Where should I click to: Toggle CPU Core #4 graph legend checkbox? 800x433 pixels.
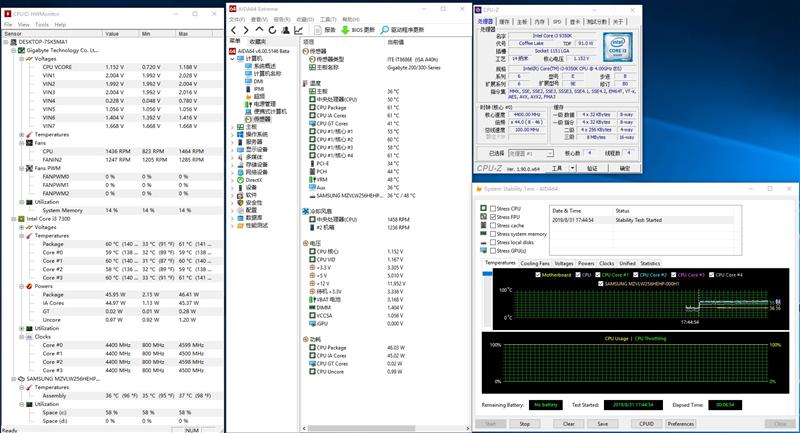coord(711,274)
